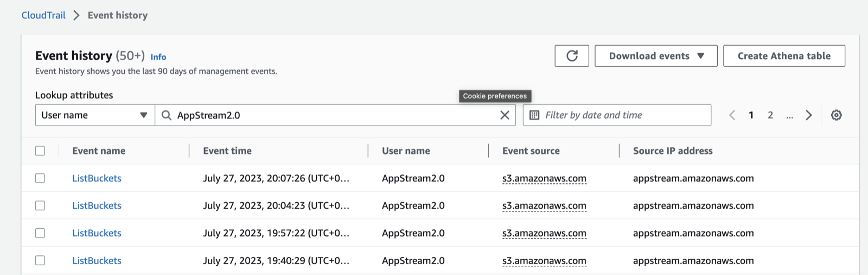
Task: Open the CloudTrail breadcrumb link
Action: 43,15
